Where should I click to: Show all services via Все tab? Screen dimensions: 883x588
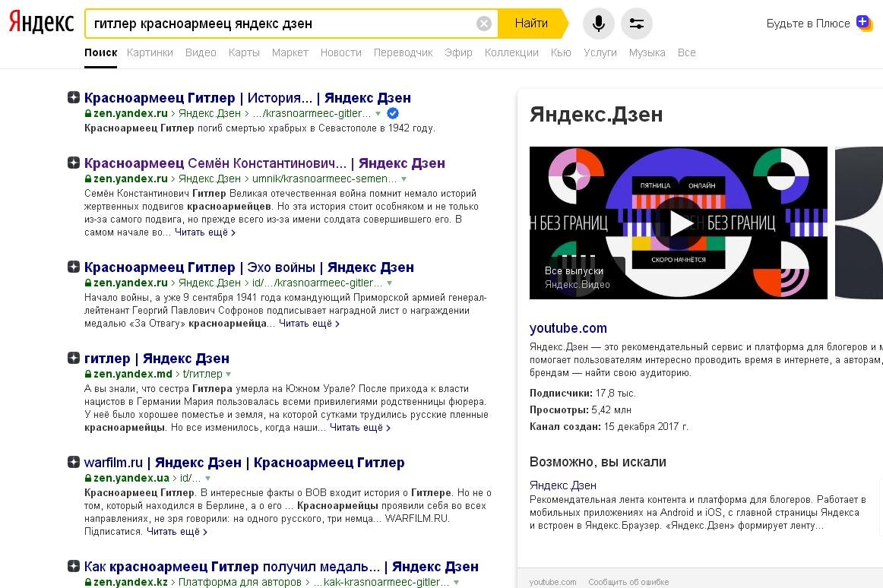pyautogui.click(x=686, y=52)
